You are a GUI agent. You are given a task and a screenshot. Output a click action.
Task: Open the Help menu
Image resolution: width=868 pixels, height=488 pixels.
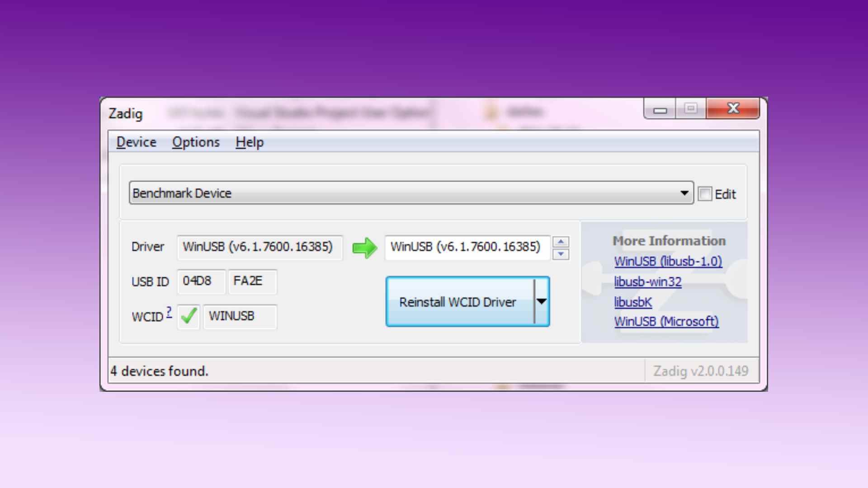pos(249,142)
